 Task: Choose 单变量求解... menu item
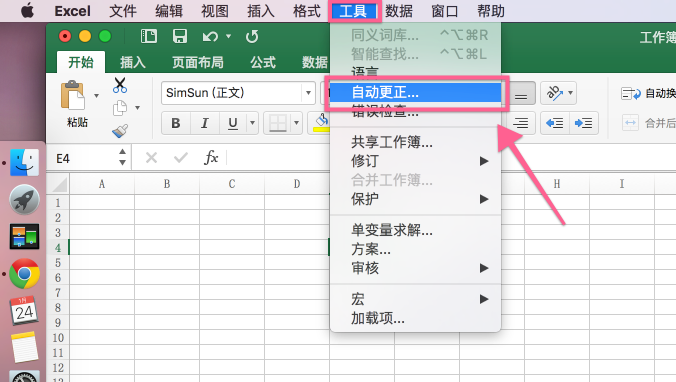pyautogui.click(x=416, y=230)
